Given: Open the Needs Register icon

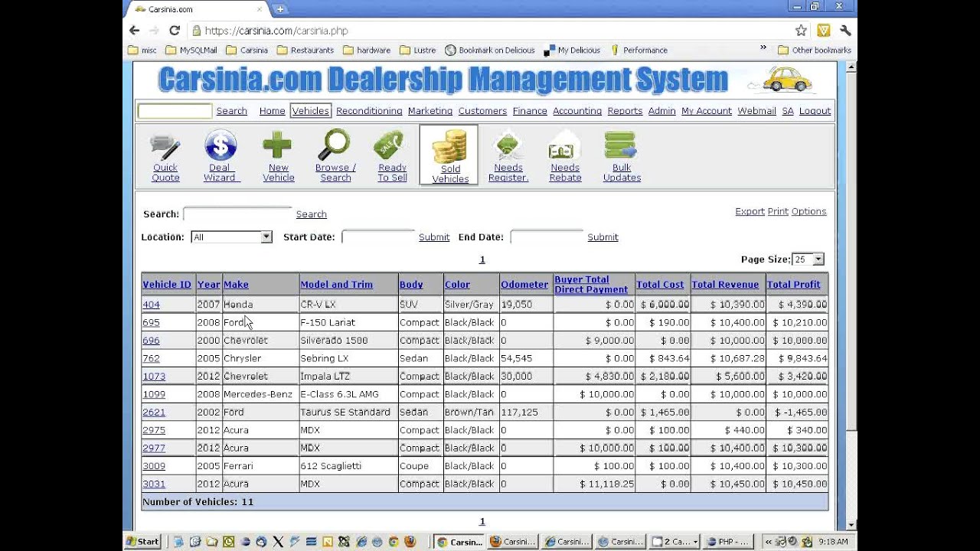Looking at the screenshot, I should [x=508, y=145].
